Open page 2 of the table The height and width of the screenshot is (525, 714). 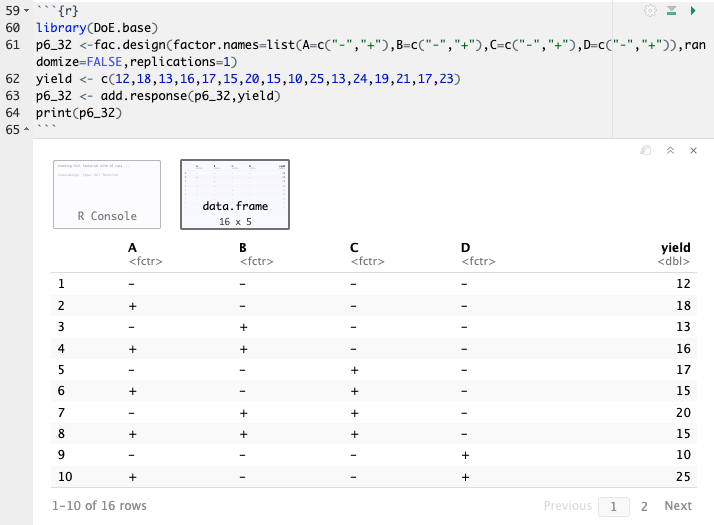644,506
